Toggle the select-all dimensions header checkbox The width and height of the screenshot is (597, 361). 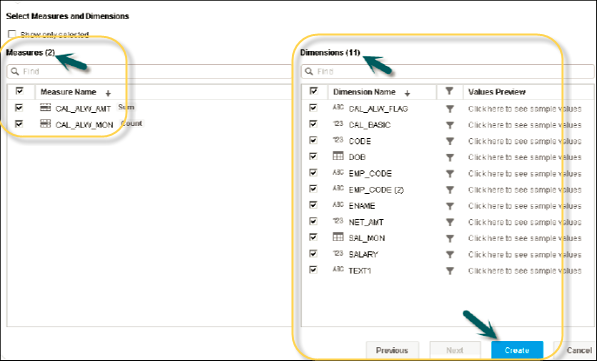pyautogui.click(x=313, y=91)
